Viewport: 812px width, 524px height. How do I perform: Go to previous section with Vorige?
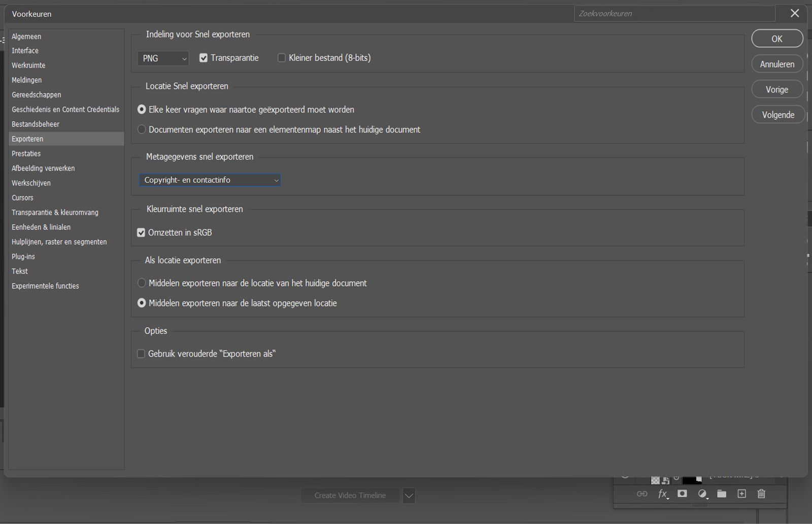(777, 89)
